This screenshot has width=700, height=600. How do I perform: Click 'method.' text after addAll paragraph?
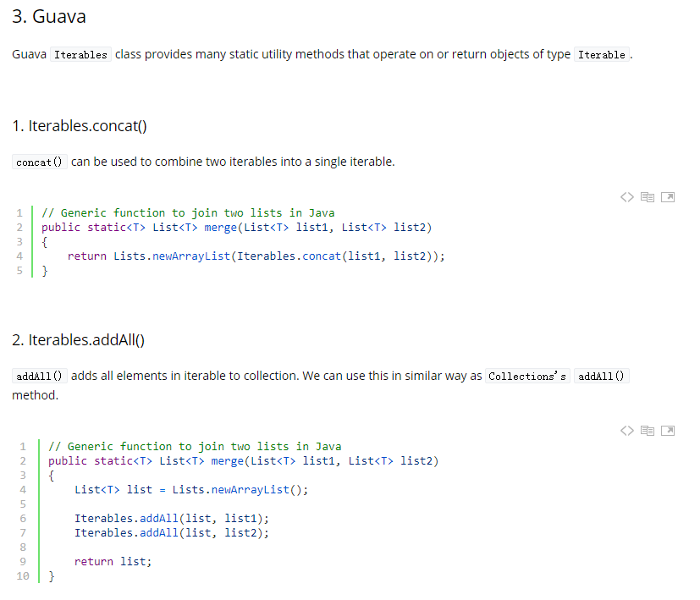pyautogui.click(x=36, y=395)
